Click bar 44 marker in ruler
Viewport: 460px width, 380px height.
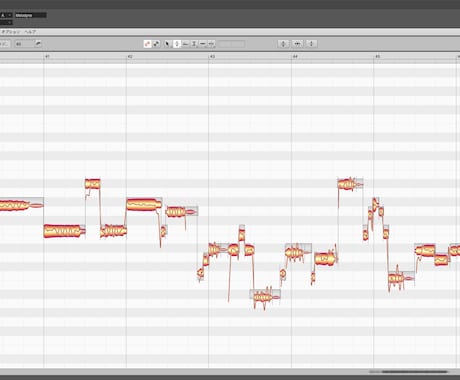tap(295, 57)
